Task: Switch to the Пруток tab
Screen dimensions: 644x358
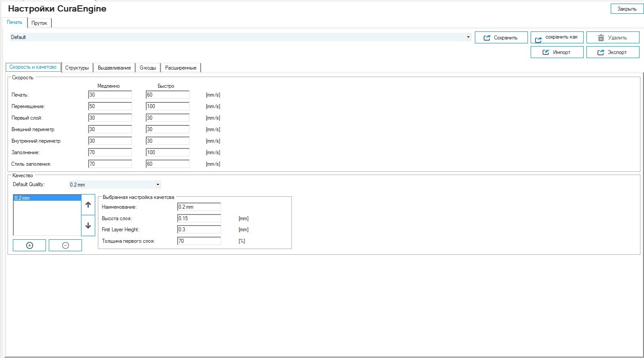Action: [39, 23]
